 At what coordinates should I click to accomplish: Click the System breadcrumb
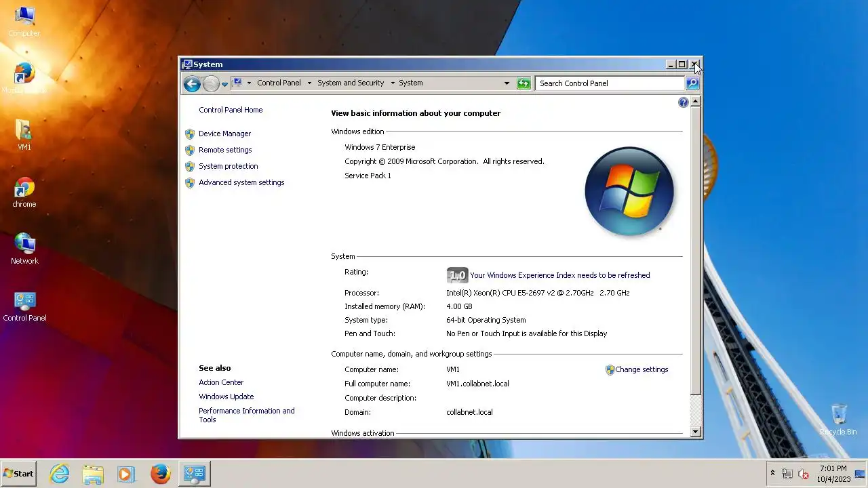[411, 83]
